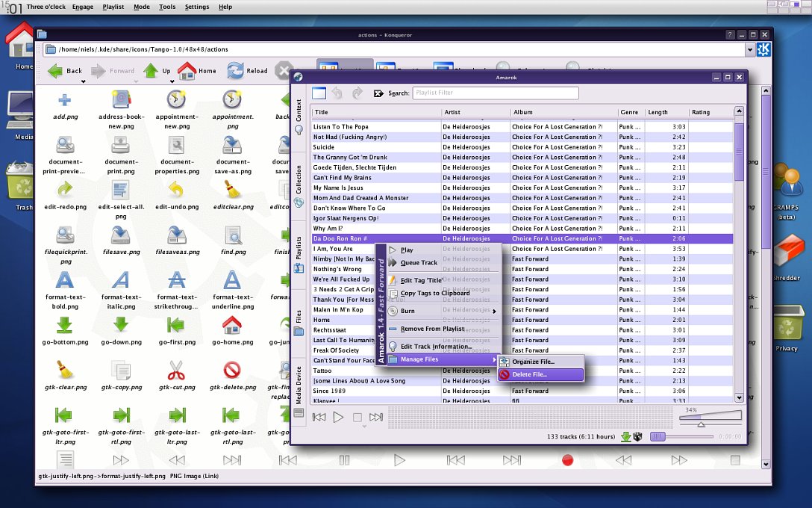Select the find.png file icon
The width and height of the screenshot is (812, 508).
pyautogui.click(x=233, y=235)
